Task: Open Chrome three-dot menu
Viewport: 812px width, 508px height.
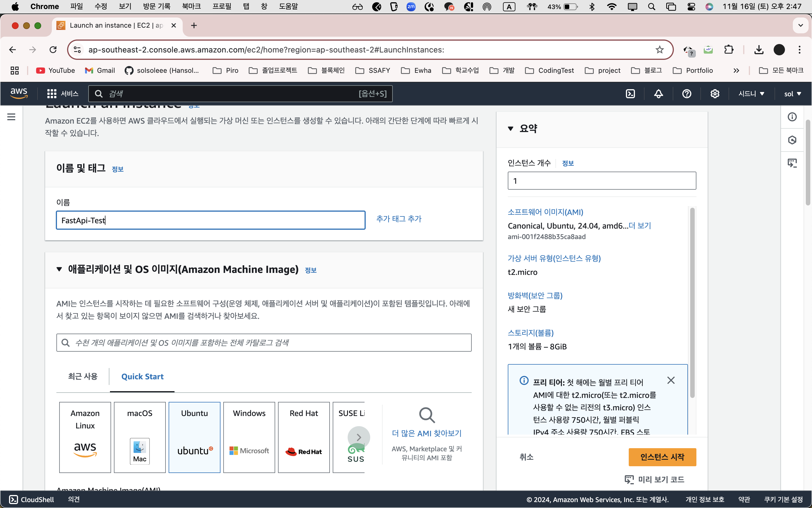Action: tap(800, 50)
